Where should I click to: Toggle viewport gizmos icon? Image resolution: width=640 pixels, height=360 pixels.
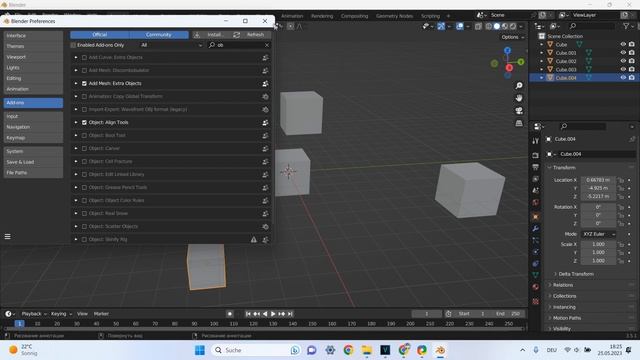(441, 26)
